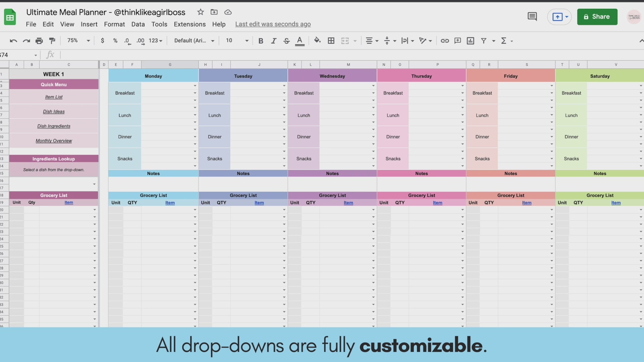Screen dimensions: 644x362
Task: Open the Tools menu
Action: click(159, 24)
